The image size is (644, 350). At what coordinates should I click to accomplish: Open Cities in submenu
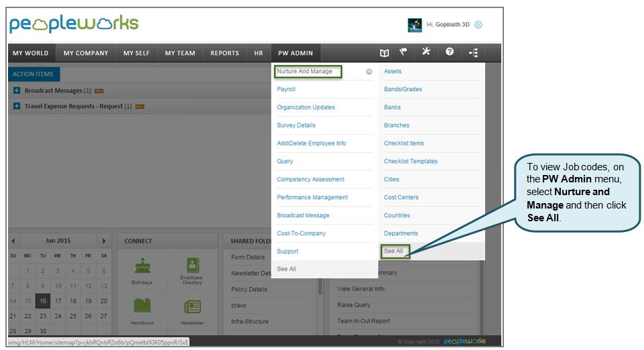point(391,180)
